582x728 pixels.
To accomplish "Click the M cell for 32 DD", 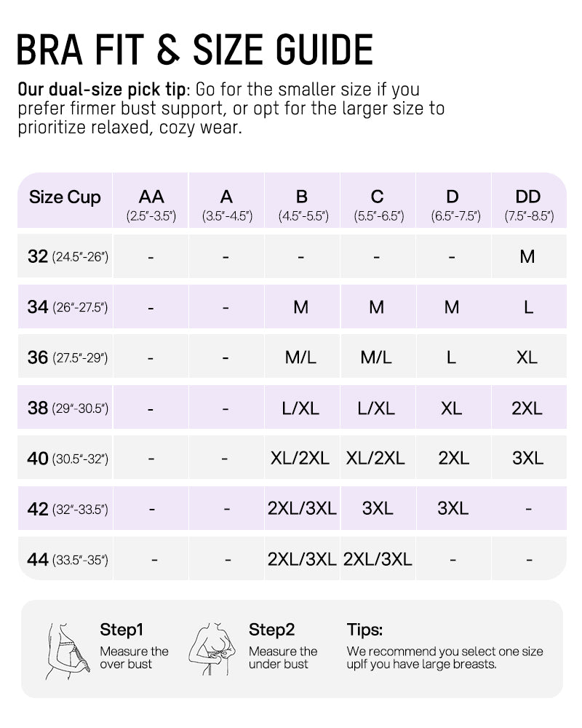I will point(529,256).
